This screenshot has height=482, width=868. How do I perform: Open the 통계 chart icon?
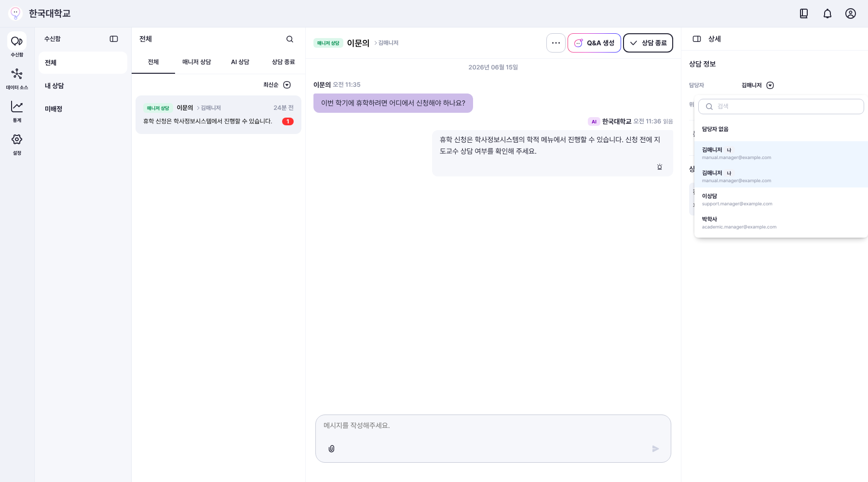[x=17, y=107]
